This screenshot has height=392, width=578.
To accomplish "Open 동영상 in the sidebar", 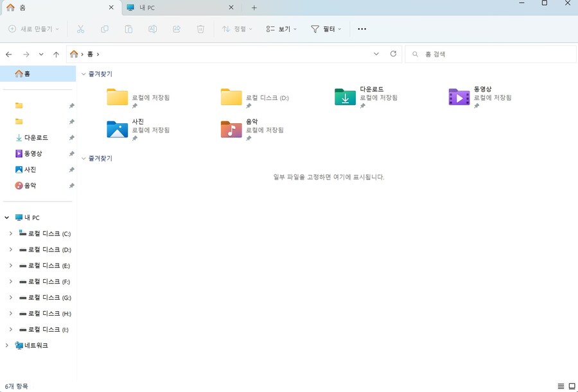I will point(33,153).
